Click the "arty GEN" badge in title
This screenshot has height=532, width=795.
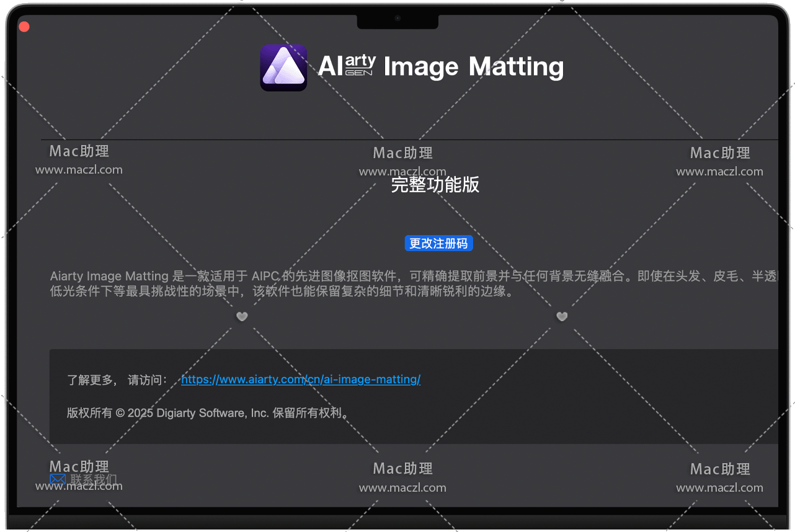tap(360, 65)
